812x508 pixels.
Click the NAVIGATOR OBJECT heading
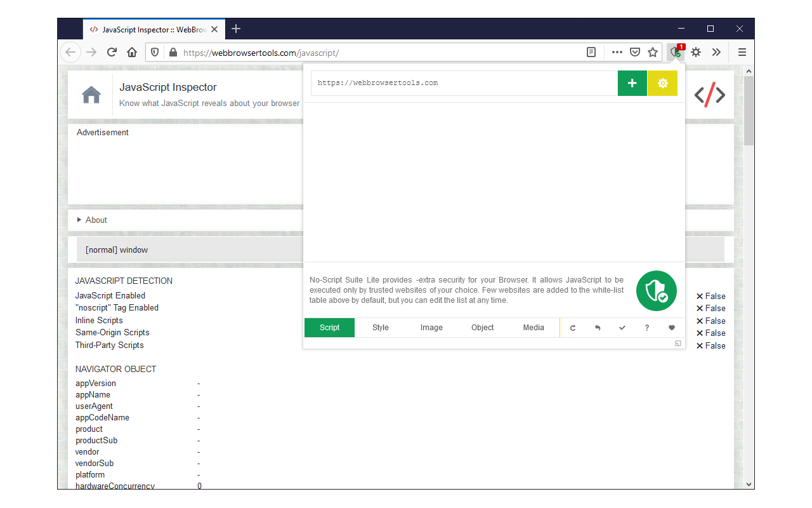pos(115,369)
